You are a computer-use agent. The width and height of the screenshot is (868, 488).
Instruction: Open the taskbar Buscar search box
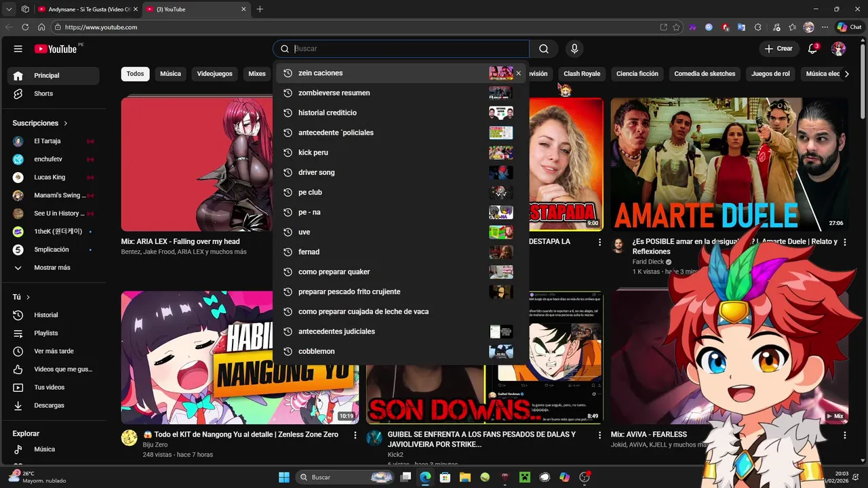(x=346, y=477)
